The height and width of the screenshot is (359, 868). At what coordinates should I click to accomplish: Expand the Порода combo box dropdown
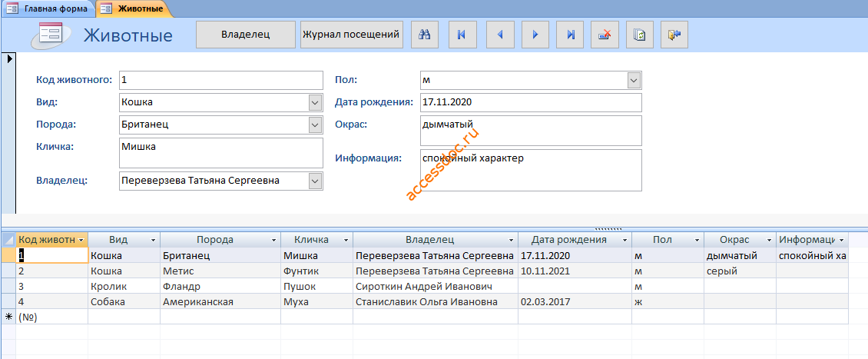click(x=315, y=125)
